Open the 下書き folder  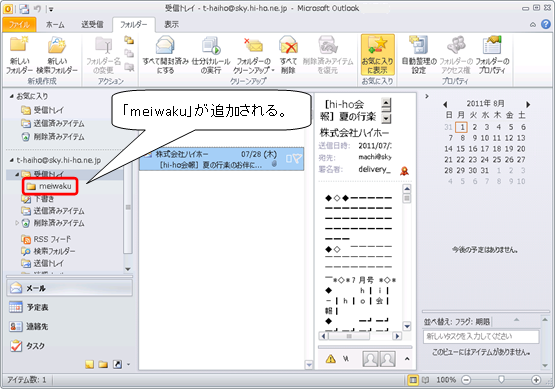[38, 199]
